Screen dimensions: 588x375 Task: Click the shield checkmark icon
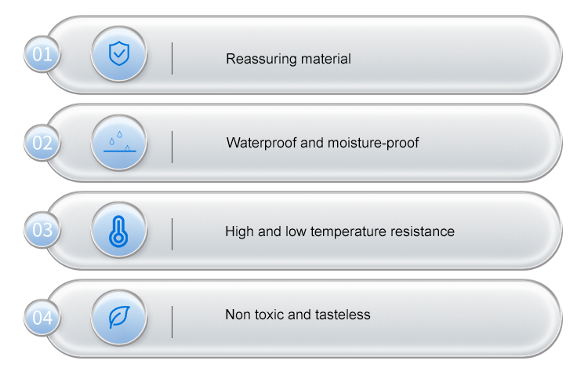118,55
